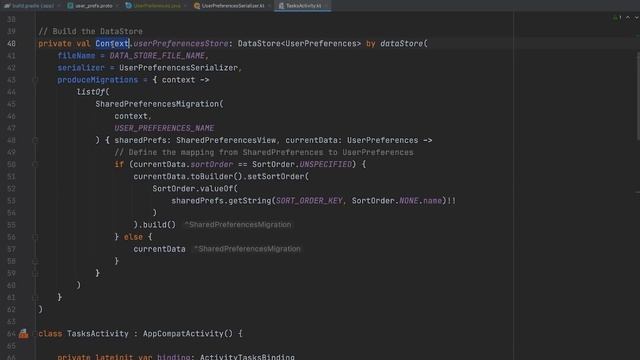
Task: Click the lateinit keyword in binding declaration
Action: (x=114, y=357)
